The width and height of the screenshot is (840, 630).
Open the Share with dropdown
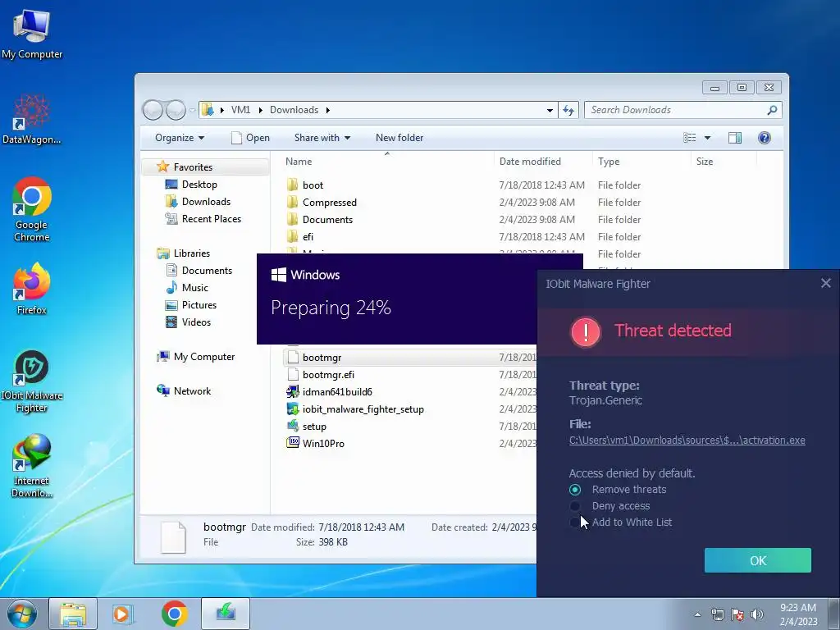pyautogui.click(x=322, y=138)
